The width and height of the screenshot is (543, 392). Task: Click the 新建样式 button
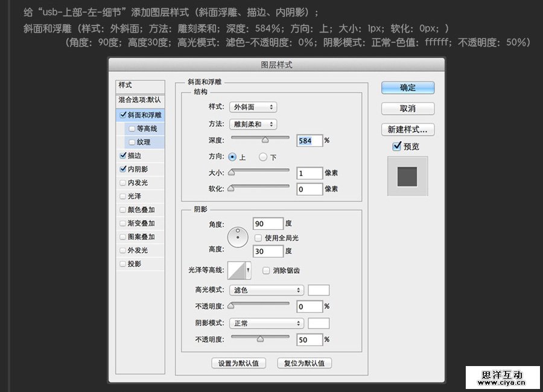click(407, 130)
